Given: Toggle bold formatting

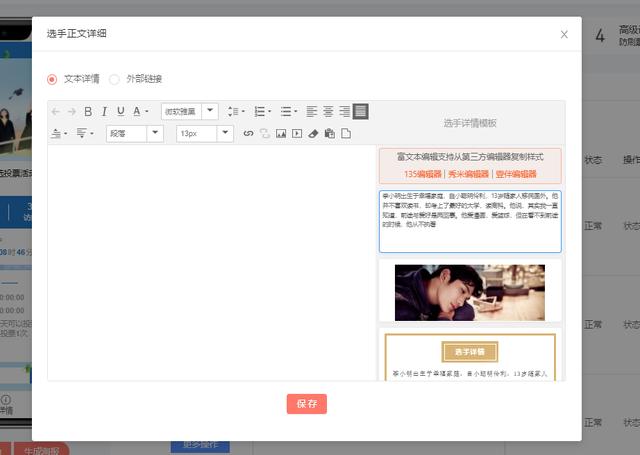Looking at the screenshot, I should (88, 111).
